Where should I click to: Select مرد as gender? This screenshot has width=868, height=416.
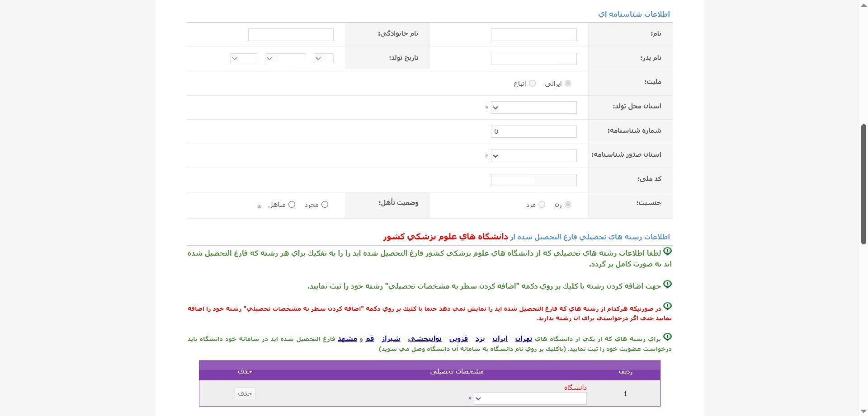542,205
